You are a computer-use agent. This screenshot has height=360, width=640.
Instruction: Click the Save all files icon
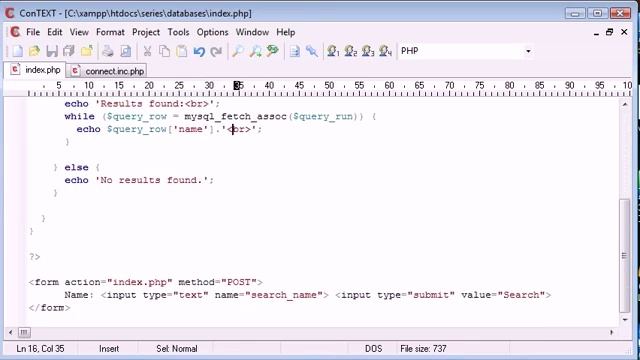coord(69,51)
